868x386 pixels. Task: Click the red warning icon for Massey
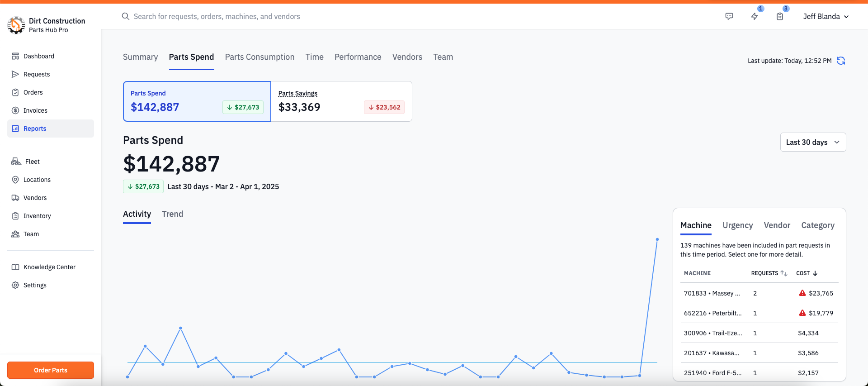coord(802,293)
